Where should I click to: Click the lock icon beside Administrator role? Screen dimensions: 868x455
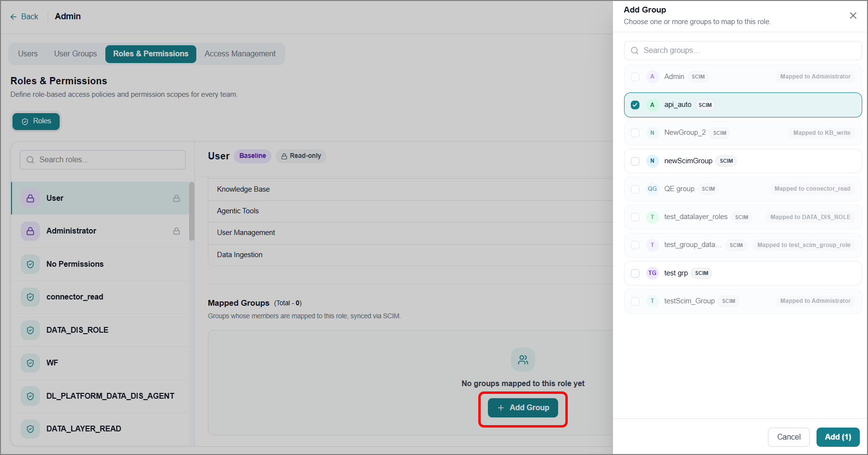click(177, 231)
